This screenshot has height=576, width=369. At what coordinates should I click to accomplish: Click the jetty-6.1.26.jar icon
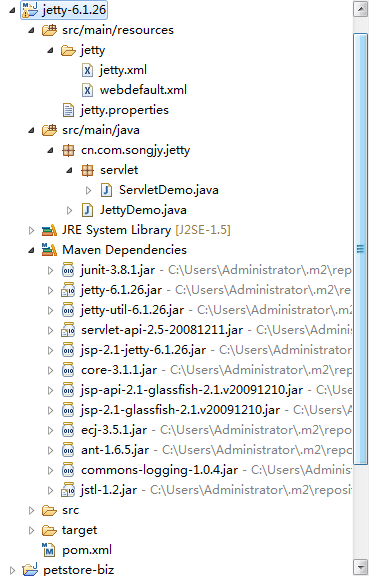[x=68, y=290]
